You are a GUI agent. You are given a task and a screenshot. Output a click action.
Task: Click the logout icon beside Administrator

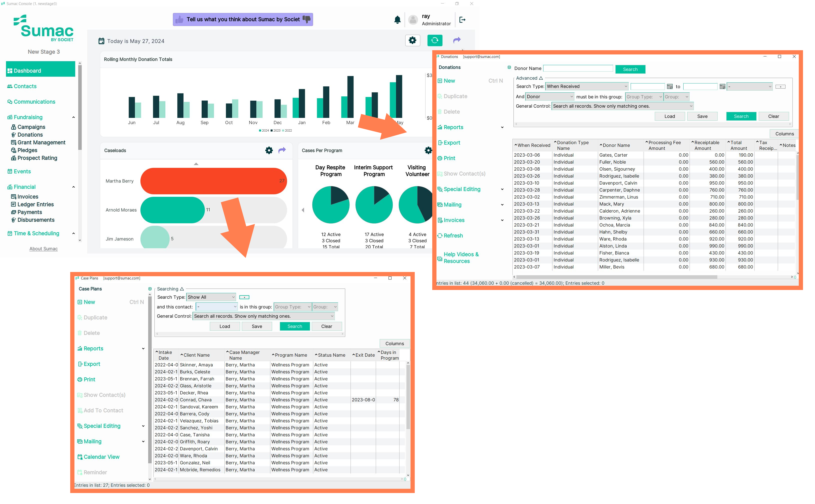click(x=462, y=20)
